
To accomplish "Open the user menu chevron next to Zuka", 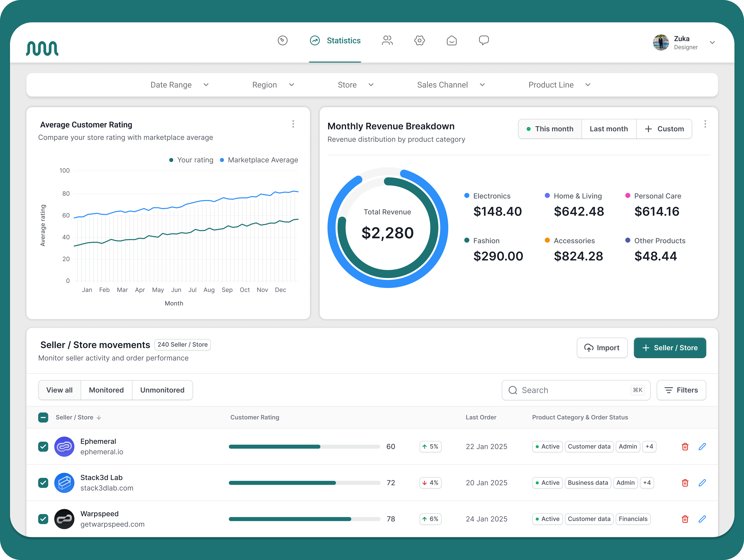I will click(x=712, y=43).
